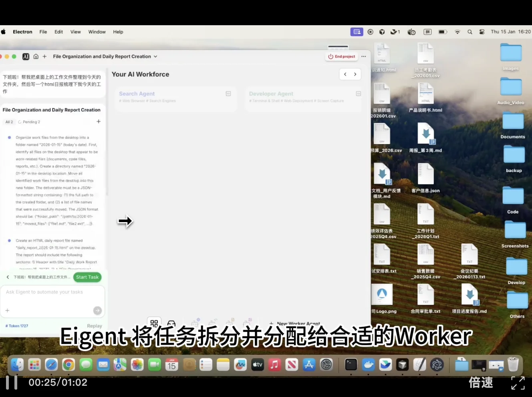The width and height of the screenshot is (532, 397).
Task: Open the Electron File menu
Action: 43,32
